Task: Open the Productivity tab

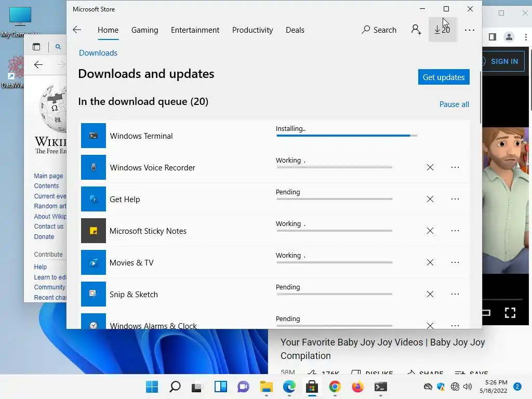Action: tap(252, 30)
